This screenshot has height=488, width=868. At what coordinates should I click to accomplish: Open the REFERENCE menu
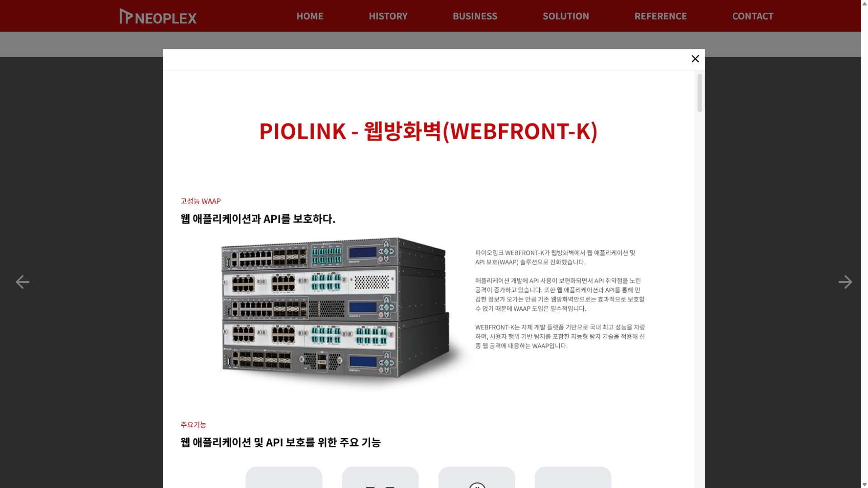[x=660, y=16]
